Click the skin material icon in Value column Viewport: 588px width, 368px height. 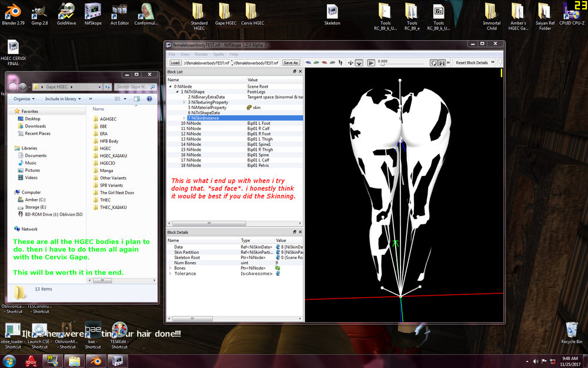tap(249, 107)
